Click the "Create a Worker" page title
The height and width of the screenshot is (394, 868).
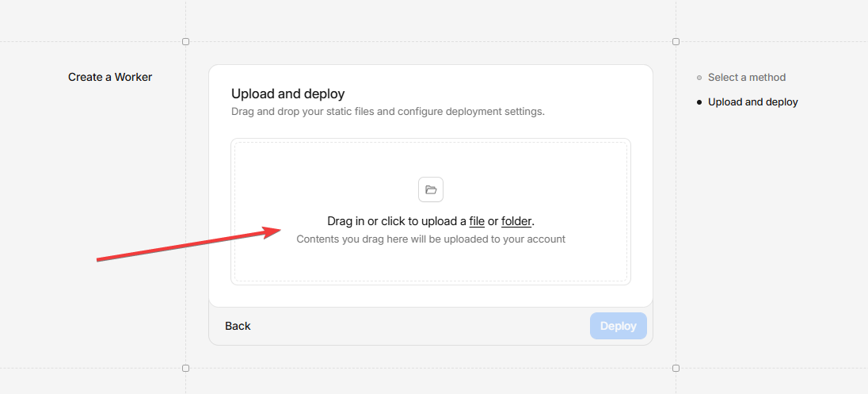coord(110,78)
